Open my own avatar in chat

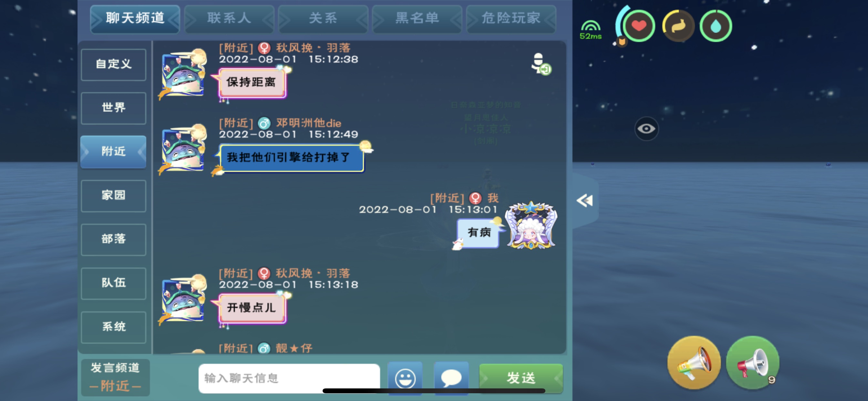pyautogui.click(x=531, y=226)
